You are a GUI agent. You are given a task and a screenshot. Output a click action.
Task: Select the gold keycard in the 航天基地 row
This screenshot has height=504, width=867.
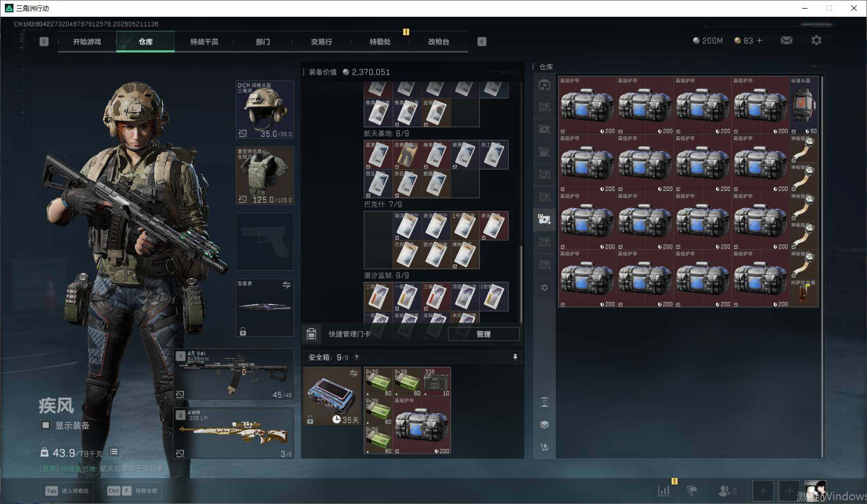[407, 155]
